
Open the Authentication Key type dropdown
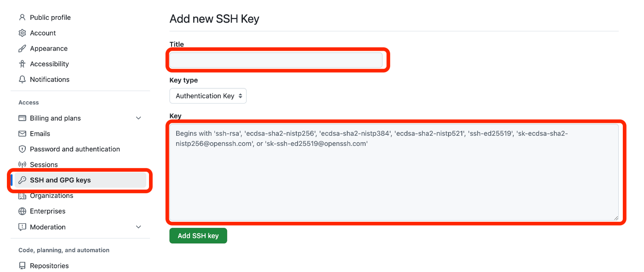tap(208, 96)
